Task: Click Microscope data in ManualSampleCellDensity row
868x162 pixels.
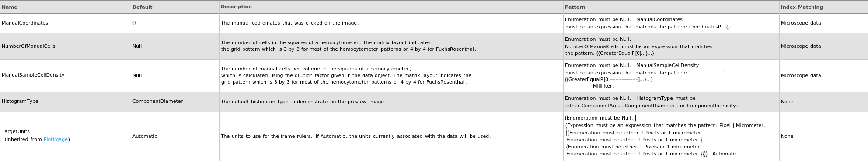Action: pyautogui.click(x=801, y=76)
